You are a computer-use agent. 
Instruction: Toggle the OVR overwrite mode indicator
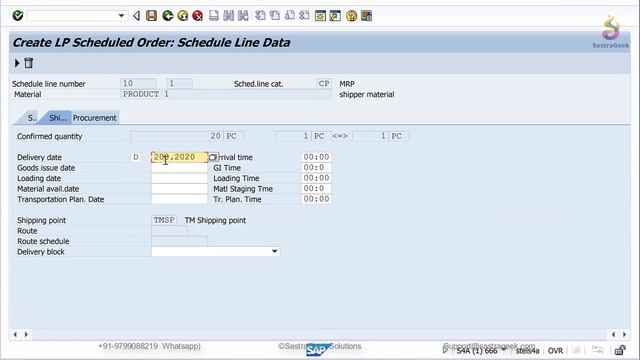pyautogui.click(x=555, y=351)
